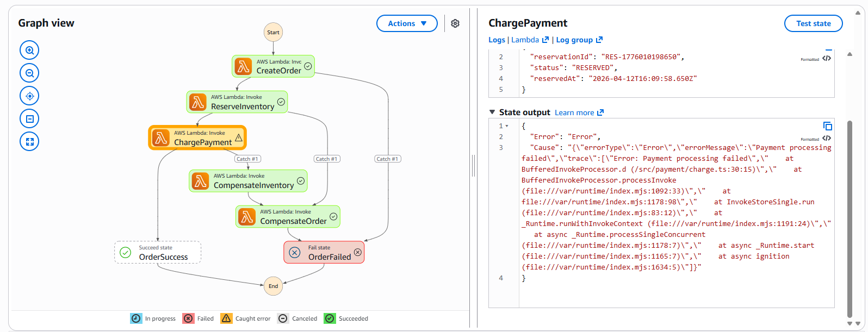Open the Actions dropdown
Image resolution: width=868 pixels, height=332 pixels.
(x=407, y=23)
